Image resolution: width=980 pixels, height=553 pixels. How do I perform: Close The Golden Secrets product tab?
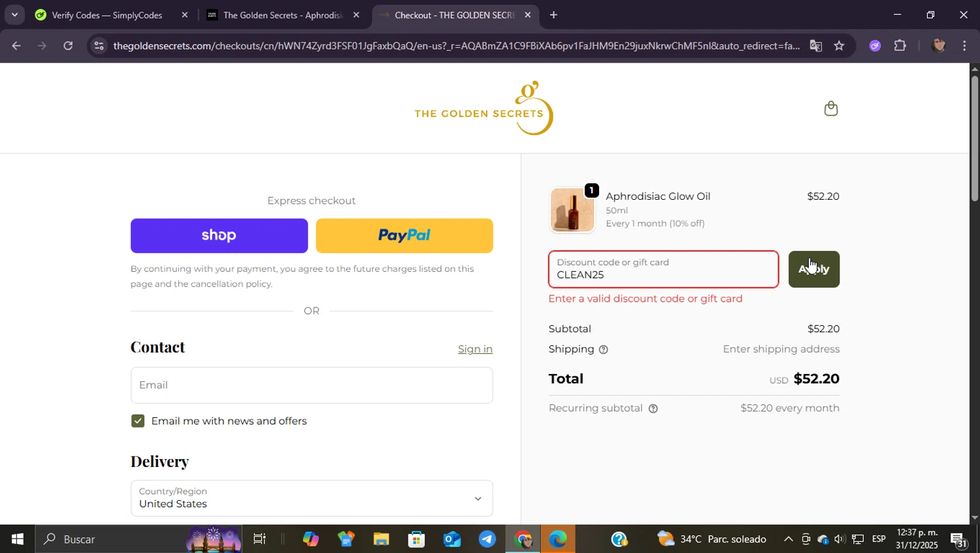(x=356, y=15)
